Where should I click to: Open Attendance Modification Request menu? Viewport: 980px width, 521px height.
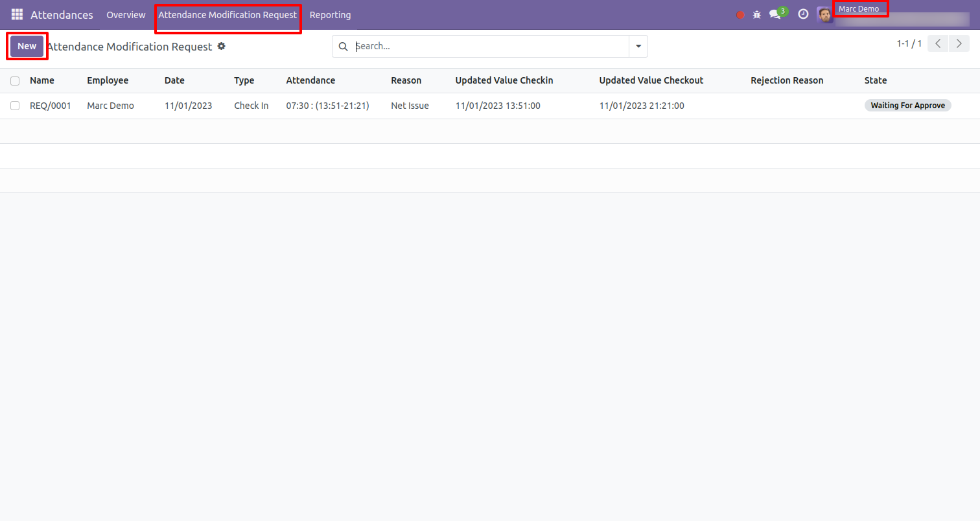(227, 15)
